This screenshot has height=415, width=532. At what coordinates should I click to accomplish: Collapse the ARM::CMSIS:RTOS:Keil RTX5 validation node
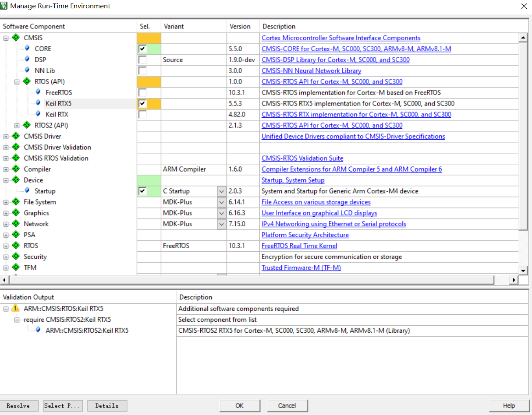point(6,309)
